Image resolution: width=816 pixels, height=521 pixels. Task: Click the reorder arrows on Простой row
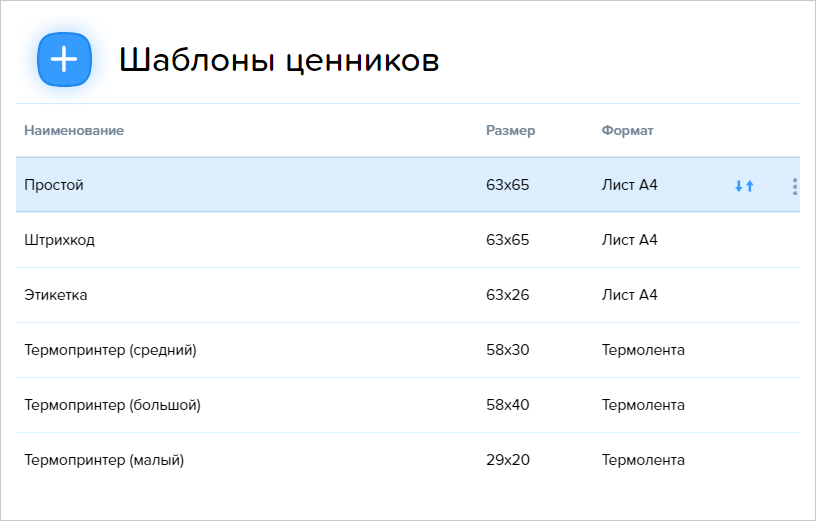(x=744, y=186)
